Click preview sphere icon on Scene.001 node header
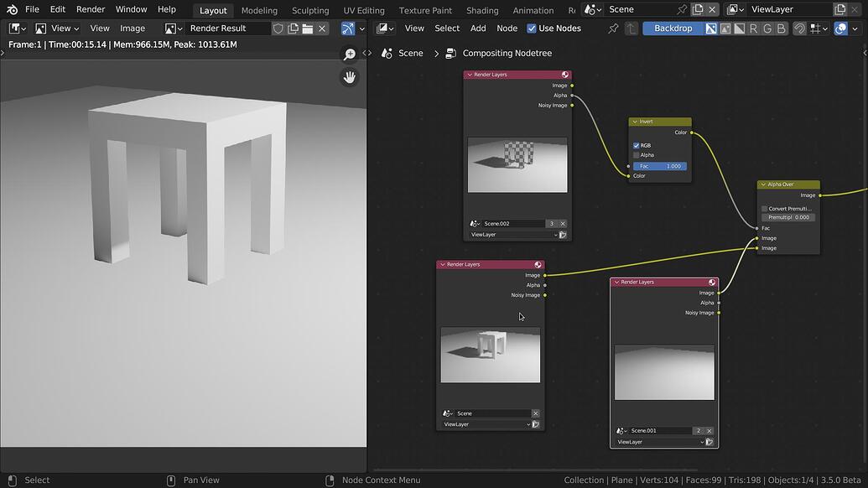Viewport: 868px width, 488px height. 712,283
